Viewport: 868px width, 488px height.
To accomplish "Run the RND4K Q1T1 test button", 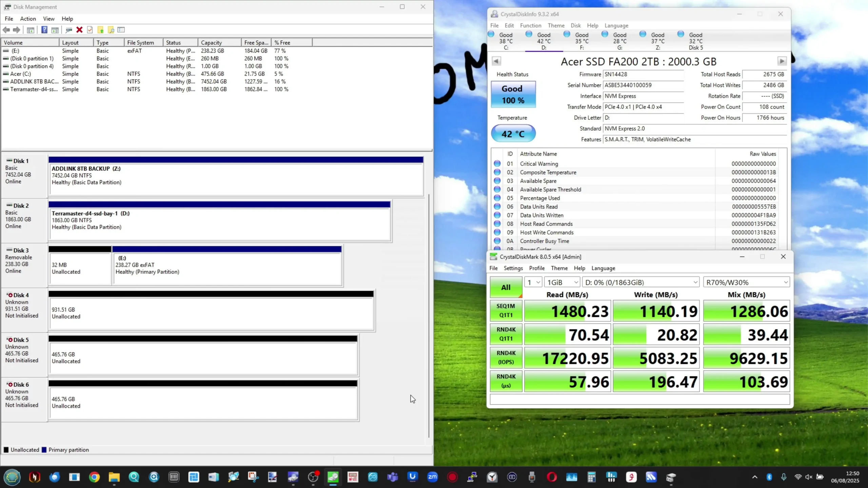I will pyautogui.click(x=506, y=334).
